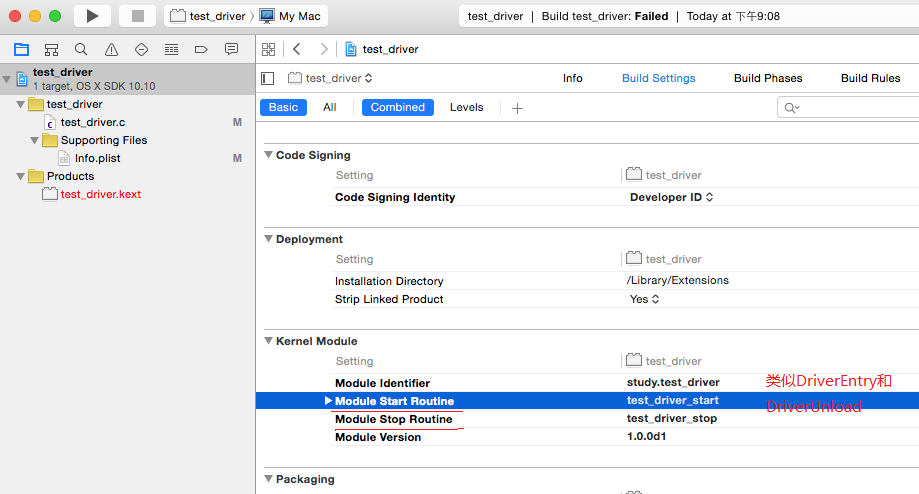Screen dimensions: 919x494
Task: Switch to Levels view
Action: pos(466,107)
